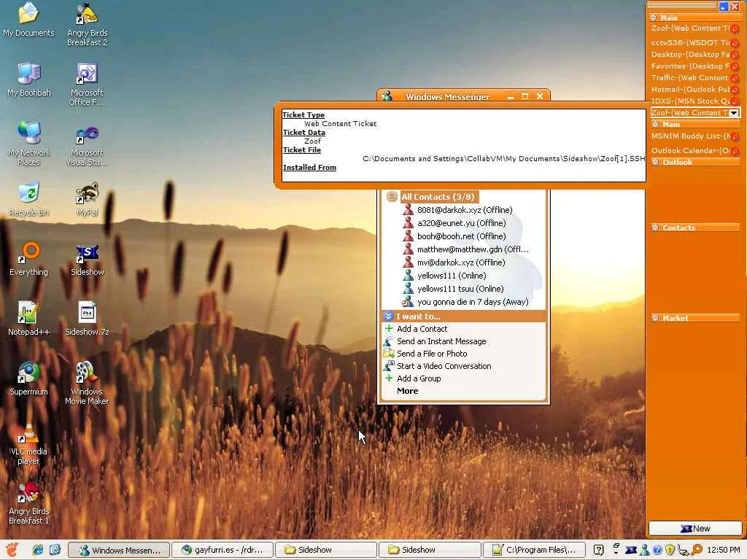
Task: Select contact a320@eunet.yu (Offline)
Action: [x=461, y=223]
